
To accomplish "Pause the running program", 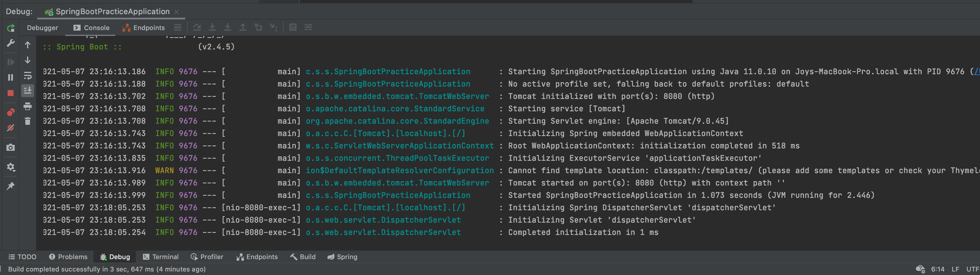I will tap(11, 77).
